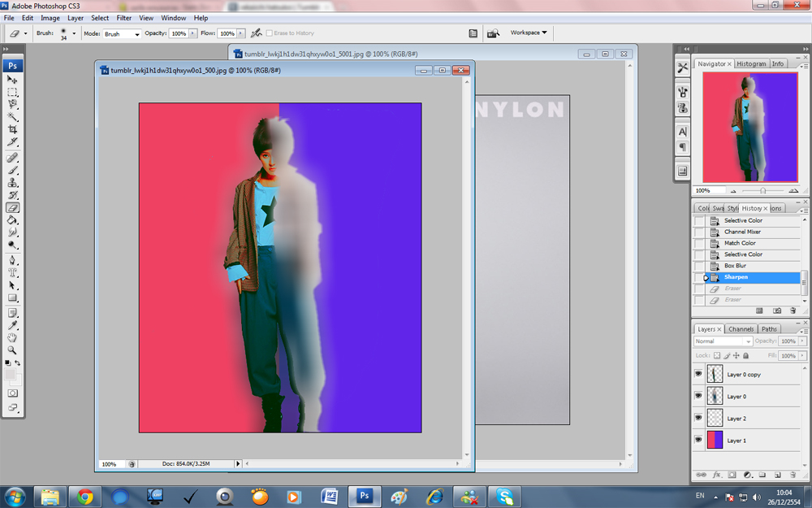Open the eraser Mode dropdown
Viewport: 812px width, 508px height.
click(122, 34)
